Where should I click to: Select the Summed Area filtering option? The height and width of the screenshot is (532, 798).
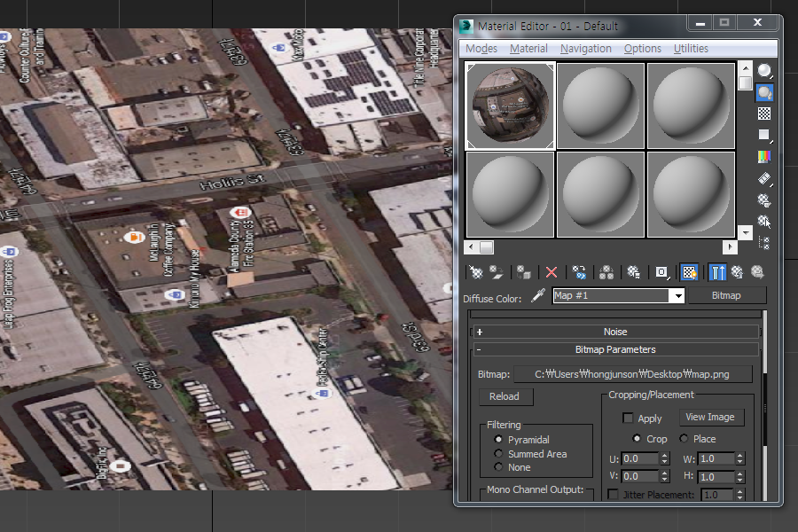[x=498, y=454]
